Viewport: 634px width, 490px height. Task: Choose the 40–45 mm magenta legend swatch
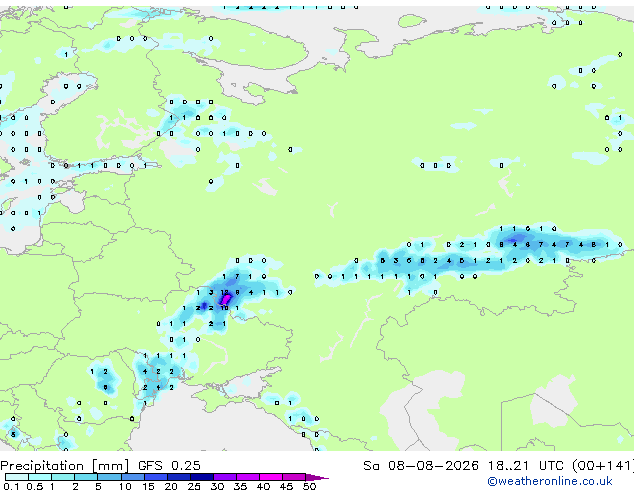(271, 477)
